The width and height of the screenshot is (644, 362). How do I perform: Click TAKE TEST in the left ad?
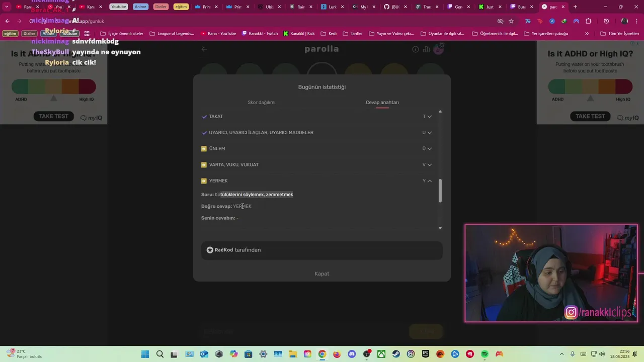click(x=54, y=116)
